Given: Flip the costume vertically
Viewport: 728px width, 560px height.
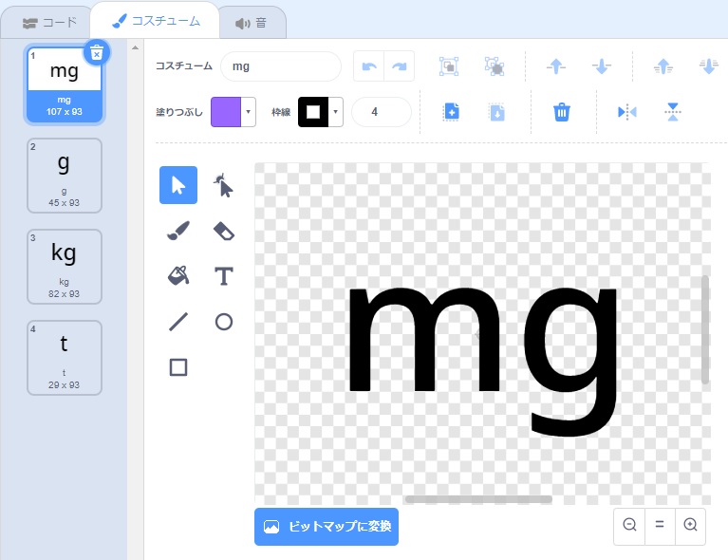Looking at the screenshot, I should pos(673,112).
